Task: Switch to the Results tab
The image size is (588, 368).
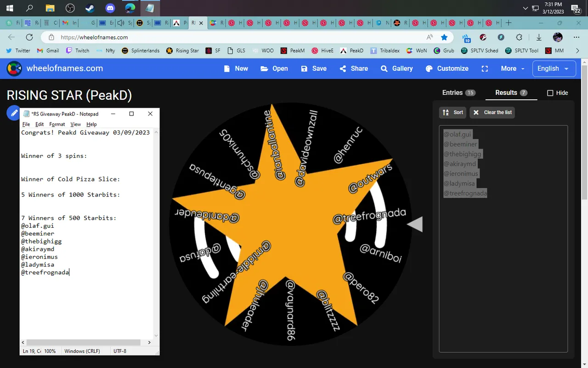Action: [x=511, y=92]
